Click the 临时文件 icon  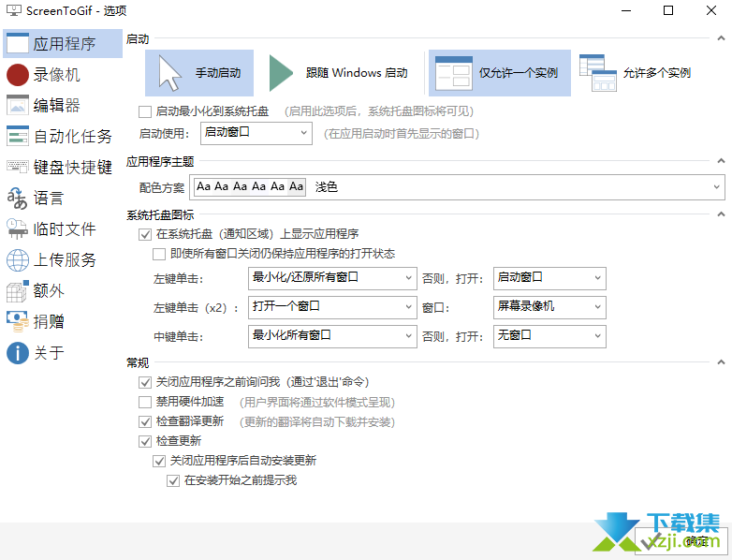pos(18,228)
